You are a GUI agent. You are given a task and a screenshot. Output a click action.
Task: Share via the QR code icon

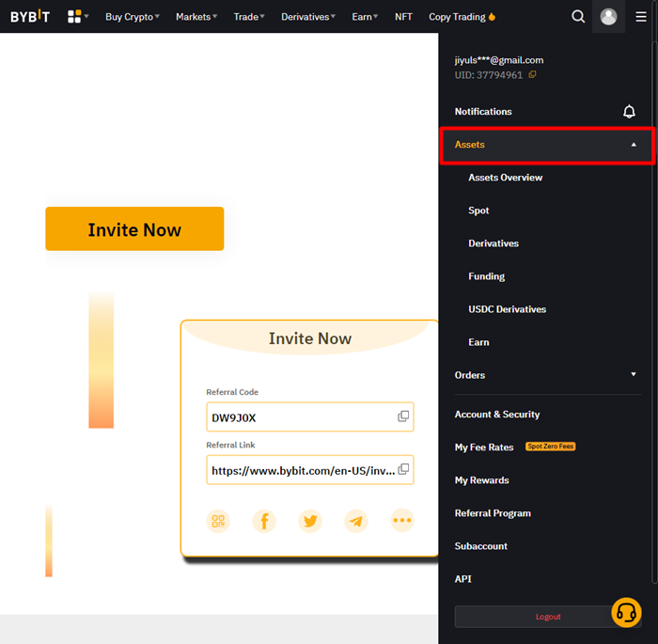coord(218,521)
